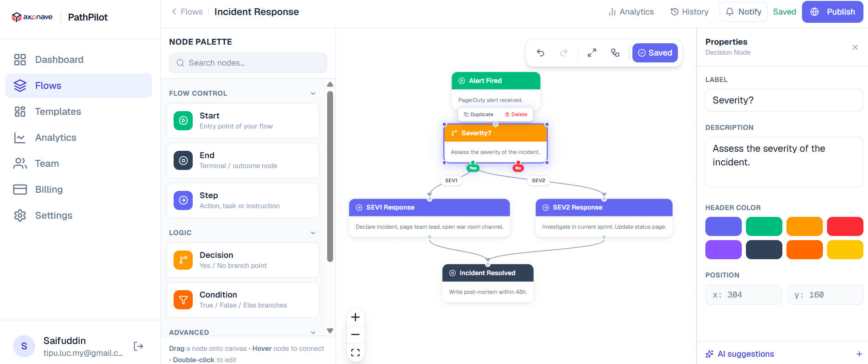The width and height of the screenshot is (868, 364).
Task: Click the search magnifier in node palette
Action: click(180, 63)
